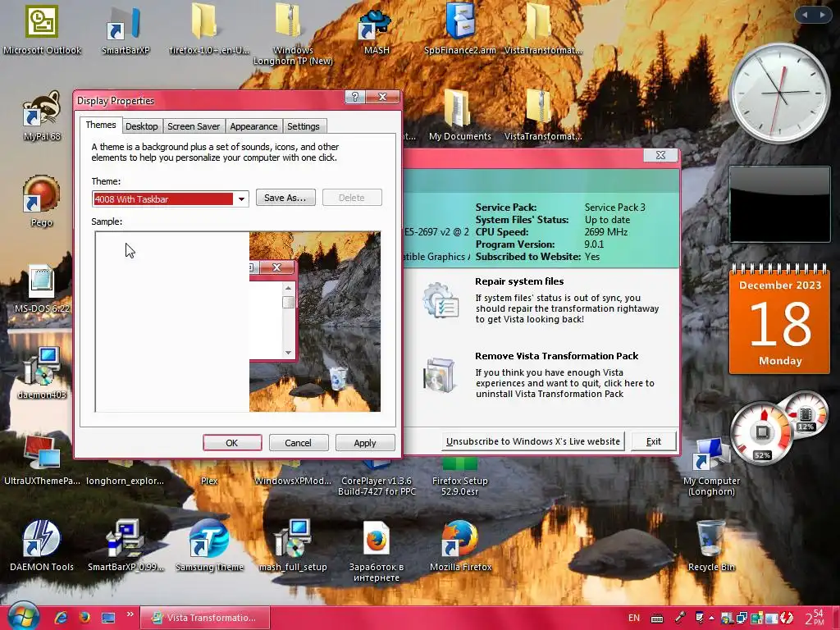
Task: Click the Save As... button
Action: (x=285, y=198)
